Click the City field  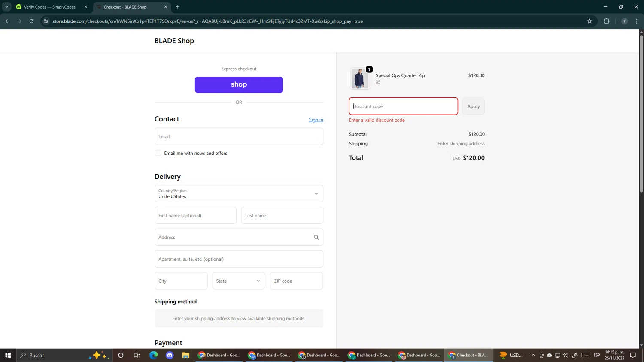coord(181,281)
